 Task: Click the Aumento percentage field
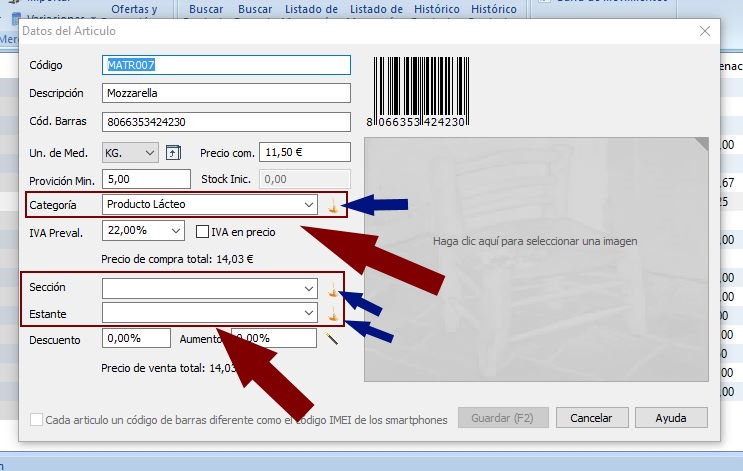(x=274, y=338)
